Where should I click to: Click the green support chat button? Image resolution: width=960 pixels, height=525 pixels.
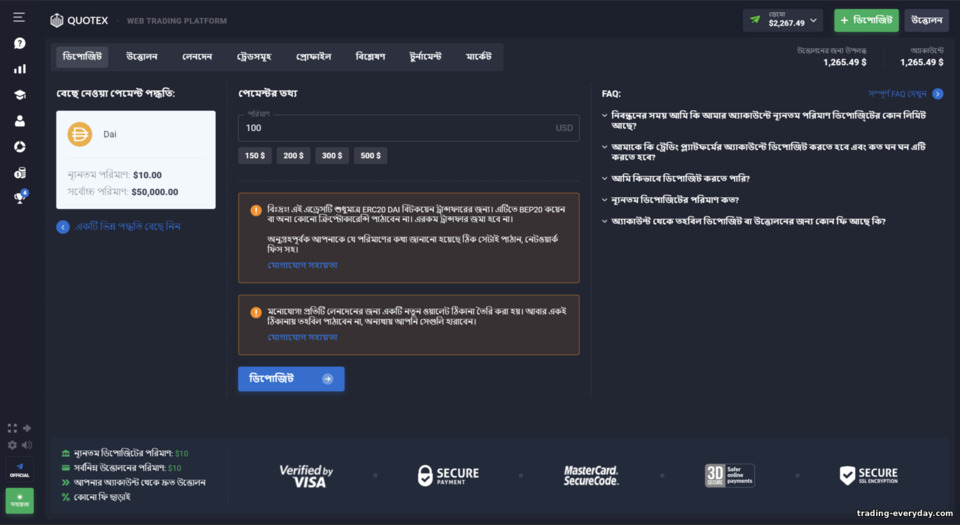pos(20,501)
